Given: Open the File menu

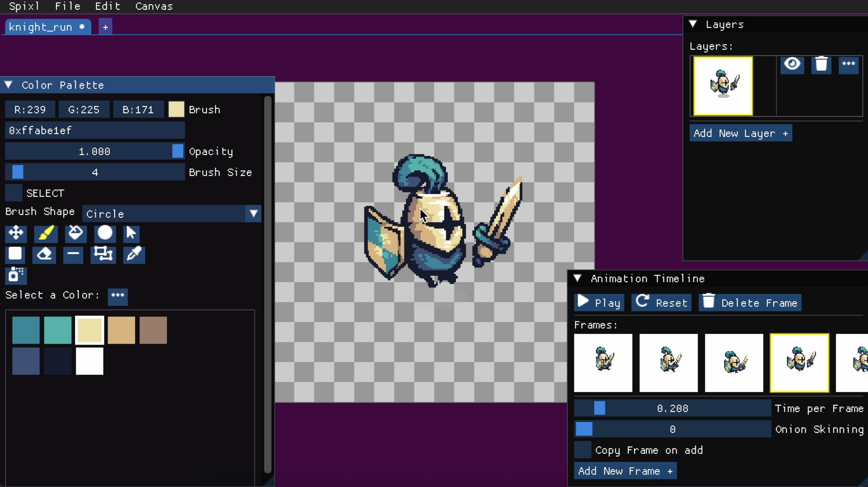Looking at the screenshot, I should [67, 6].
